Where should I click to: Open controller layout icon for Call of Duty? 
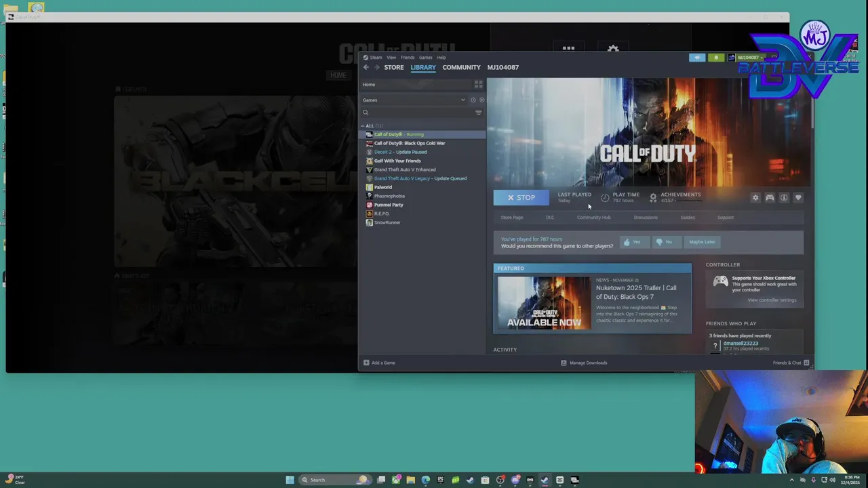(770, 198)
